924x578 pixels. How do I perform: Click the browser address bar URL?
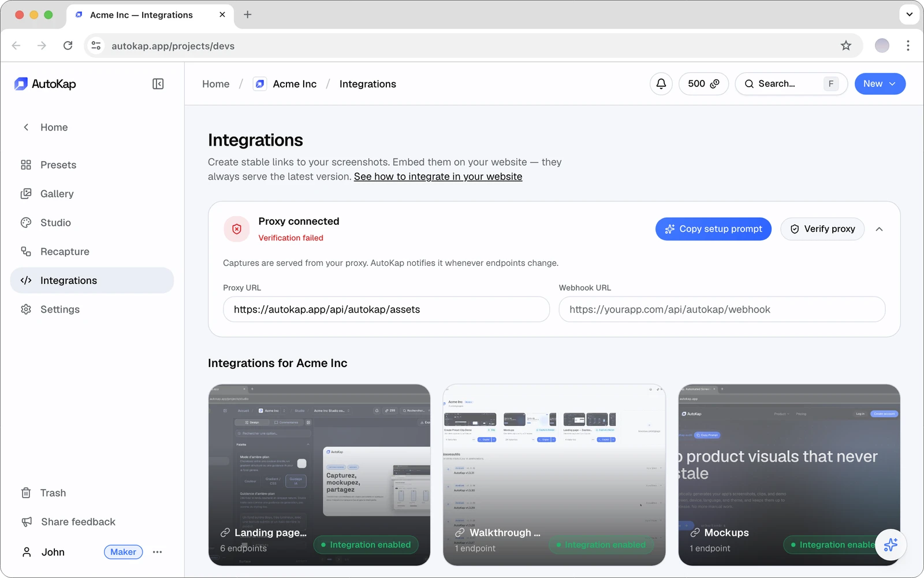pyautogui.click(x=173, y=46)
